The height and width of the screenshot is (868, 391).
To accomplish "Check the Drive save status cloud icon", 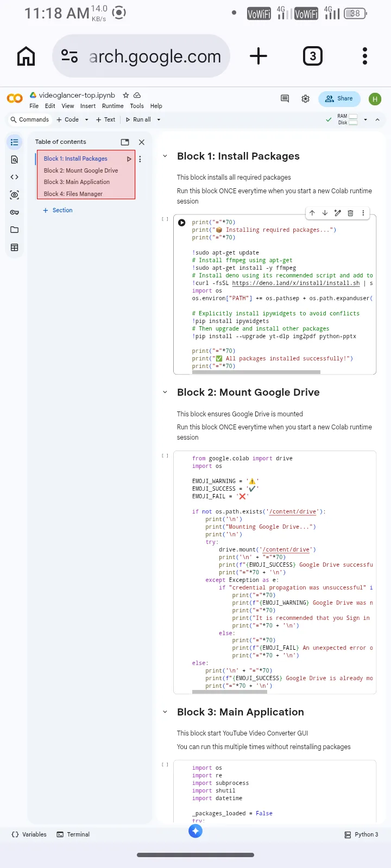I will click(137, 95).
